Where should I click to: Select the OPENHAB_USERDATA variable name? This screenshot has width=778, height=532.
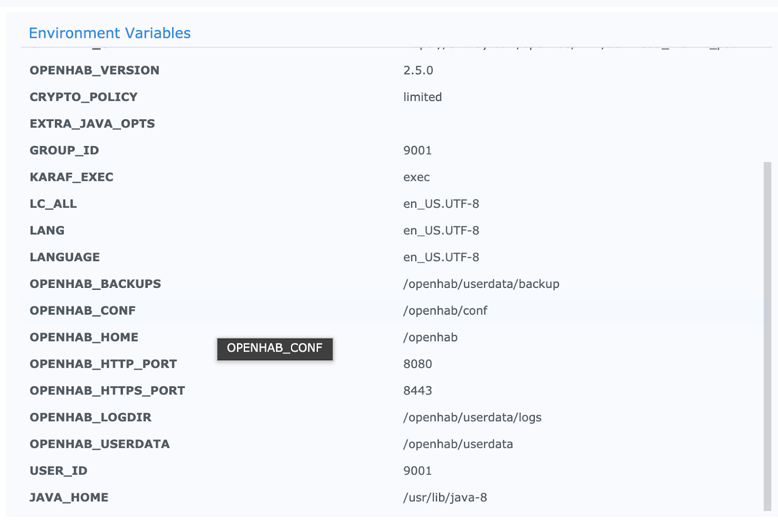(x=100, y=445)
